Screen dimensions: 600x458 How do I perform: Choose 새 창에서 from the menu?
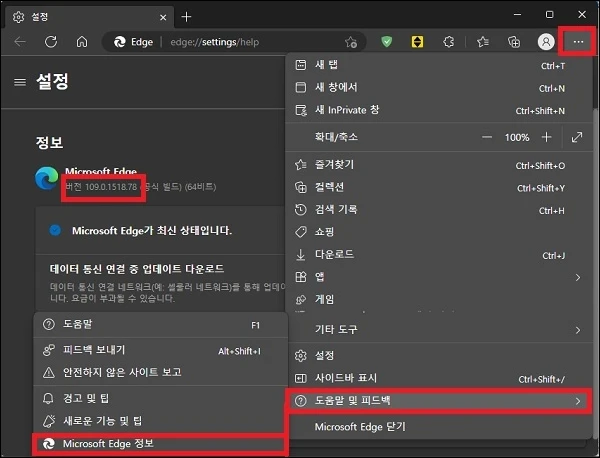(x=439, y=88)
